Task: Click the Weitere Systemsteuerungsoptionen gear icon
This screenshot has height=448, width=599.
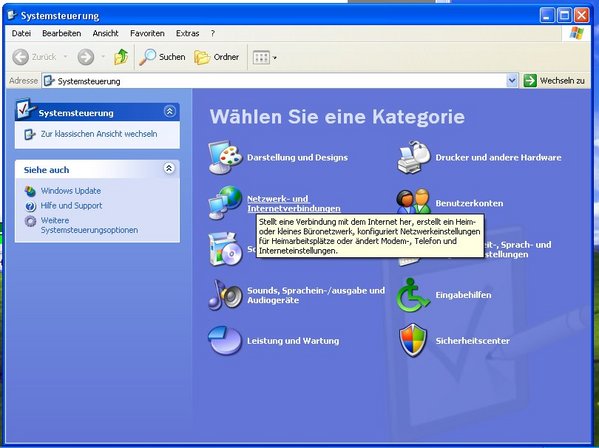Action: point(30,221)
